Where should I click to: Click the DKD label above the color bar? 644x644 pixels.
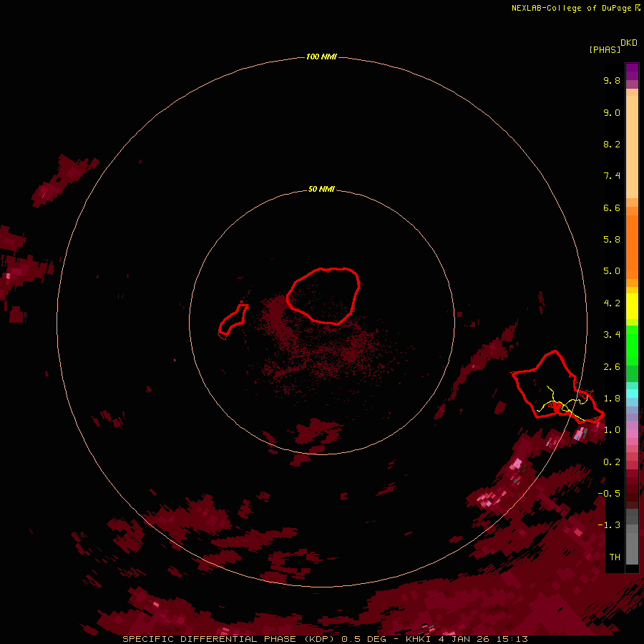click(628, 43)
